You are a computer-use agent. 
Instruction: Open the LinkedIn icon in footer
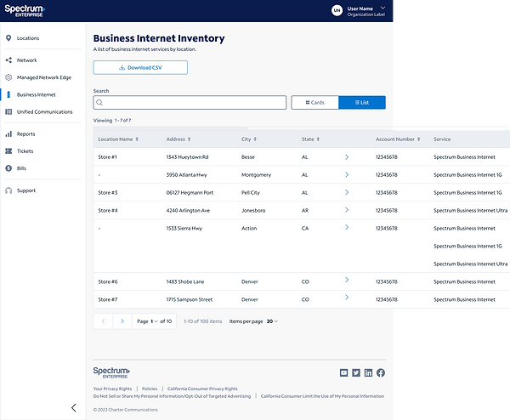[x=368, y=373]
